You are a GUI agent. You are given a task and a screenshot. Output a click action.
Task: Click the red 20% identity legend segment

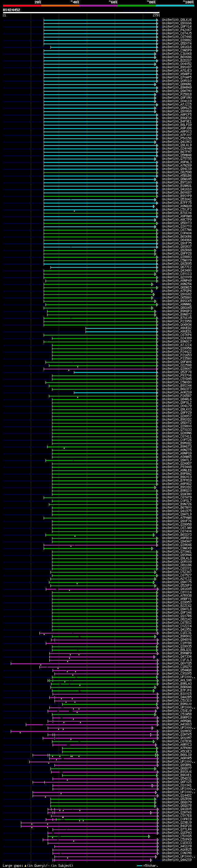point(22,6)
